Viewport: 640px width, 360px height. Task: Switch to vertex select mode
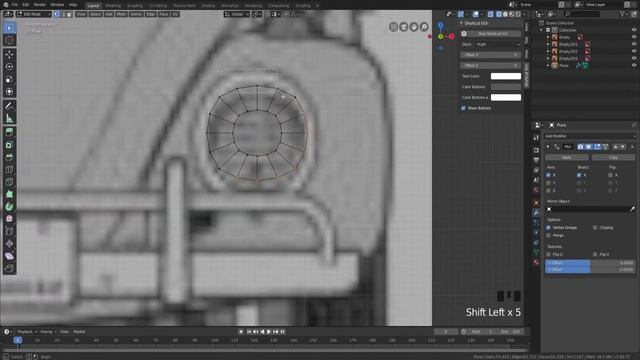[57, 14]
